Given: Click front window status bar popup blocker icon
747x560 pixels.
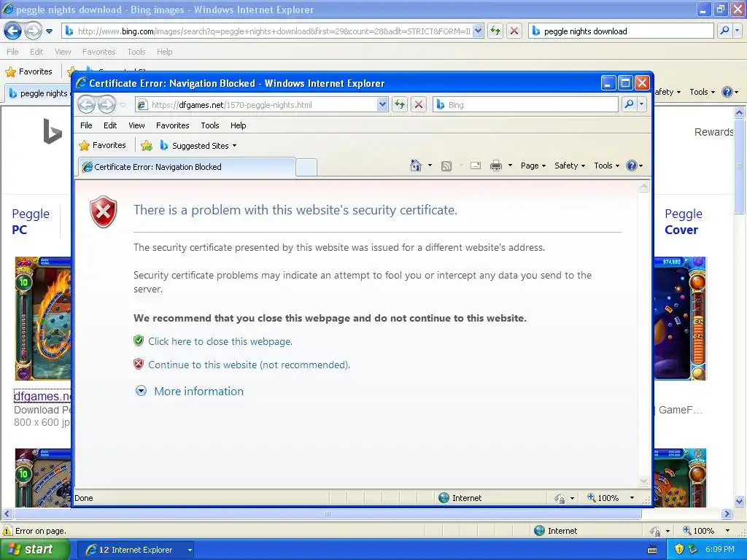Looking at the screenshot, I should pos(560,498).
